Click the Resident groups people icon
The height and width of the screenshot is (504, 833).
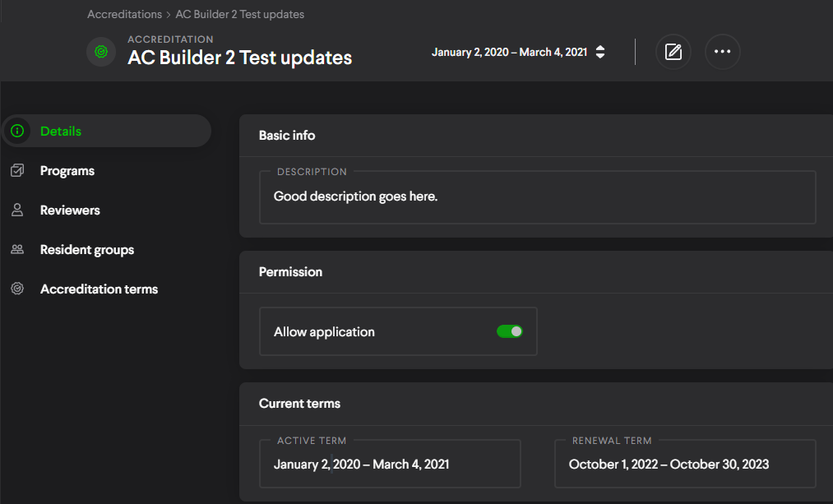coord(17,250)
